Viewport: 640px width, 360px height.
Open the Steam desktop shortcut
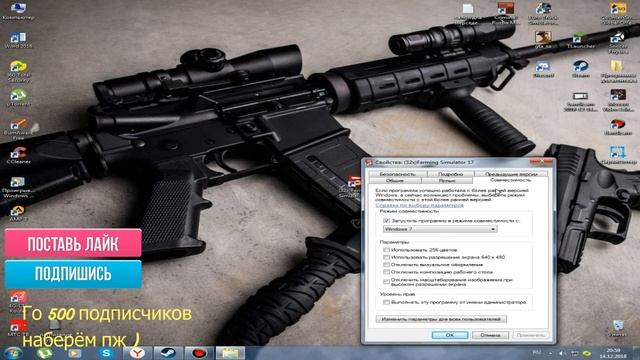pyautogui.click(x=580, y=69)
